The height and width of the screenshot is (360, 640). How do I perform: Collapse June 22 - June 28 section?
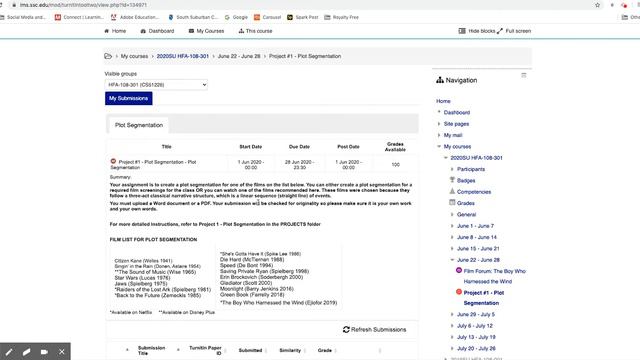pos(452,260)
